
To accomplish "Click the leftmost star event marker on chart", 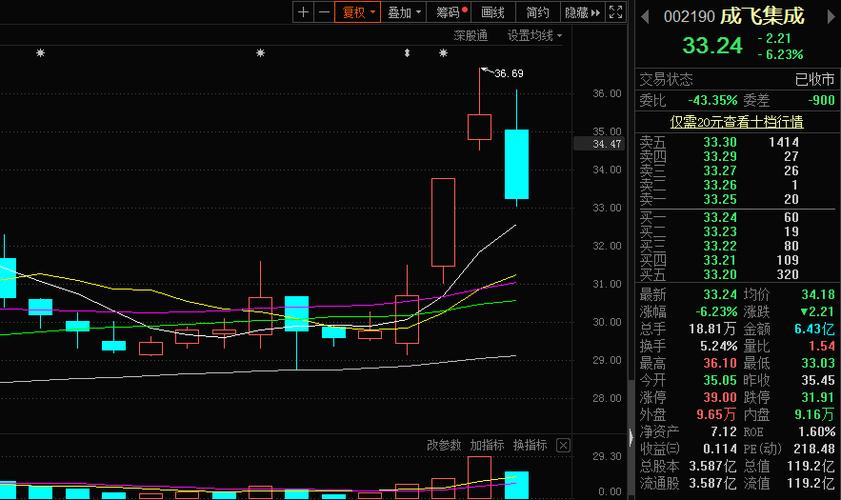I will pyautogui.click(x=40, y=53).
